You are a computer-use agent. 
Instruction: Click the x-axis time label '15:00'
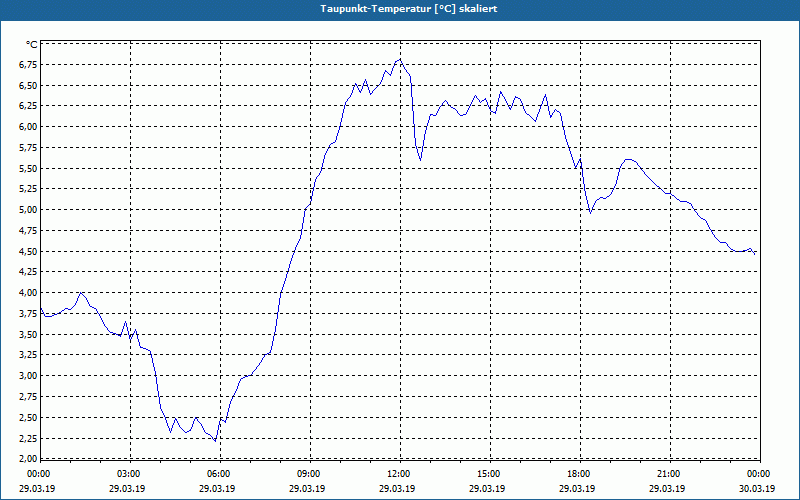click(487, 474)
